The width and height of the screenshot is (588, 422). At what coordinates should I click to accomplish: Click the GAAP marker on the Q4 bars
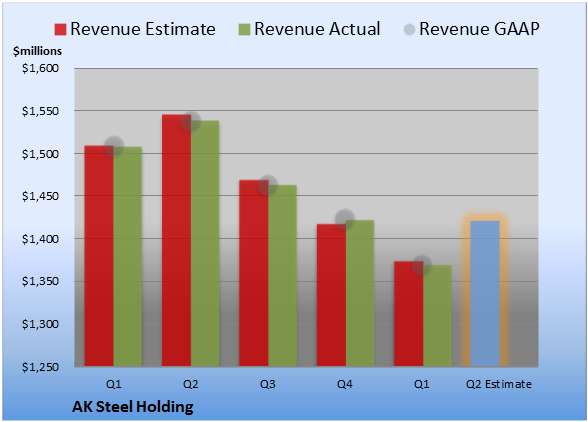coord(345,219)
